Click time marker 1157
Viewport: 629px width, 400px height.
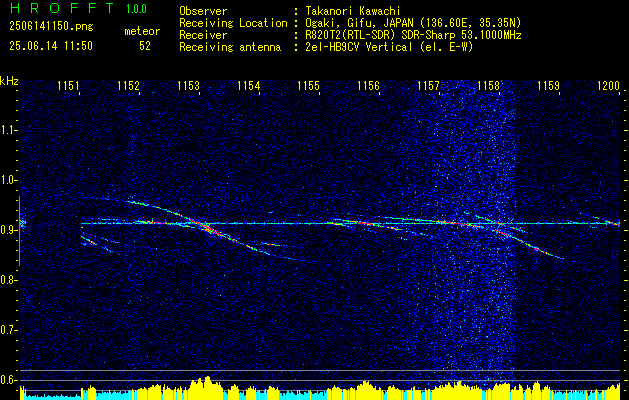coord(428,85)
